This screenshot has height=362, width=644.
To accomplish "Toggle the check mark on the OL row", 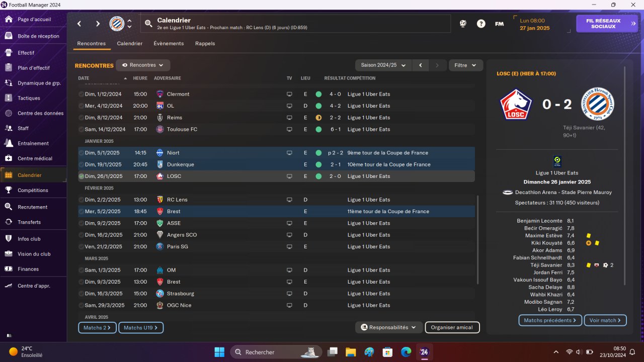I will click(82, 106).
